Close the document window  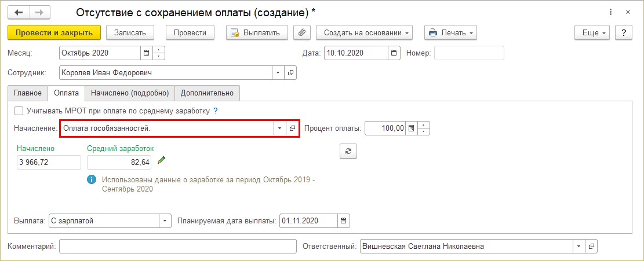[628, 12]
